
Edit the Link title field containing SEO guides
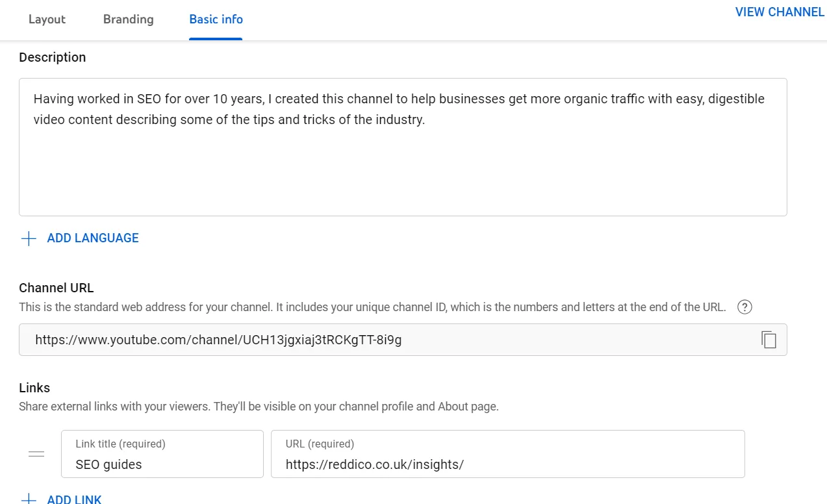coord(162,454)
